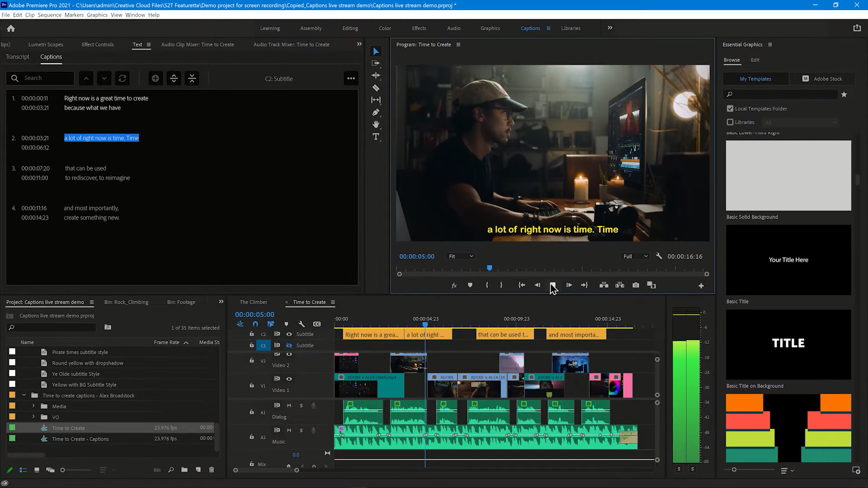Select the track select forward tool

tap(376, 63)
